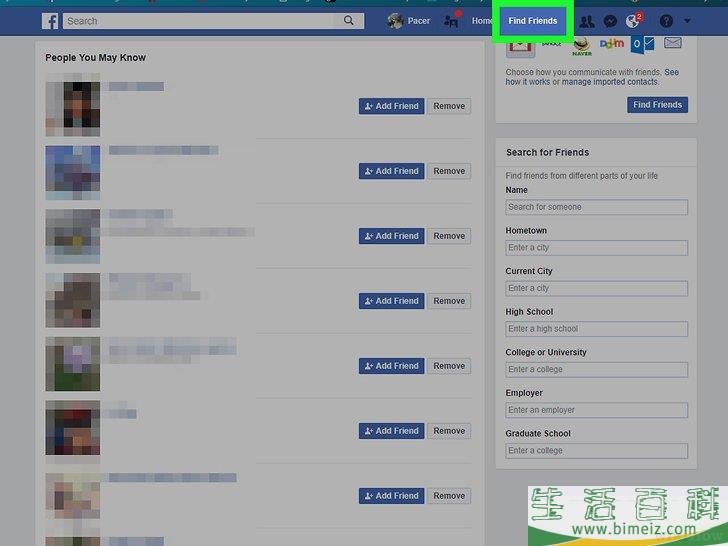This screenshot has height=546, width=728.
Task: Choose the Outlook contact import icon
Action: pyautogui.click(x=642, y=45)
